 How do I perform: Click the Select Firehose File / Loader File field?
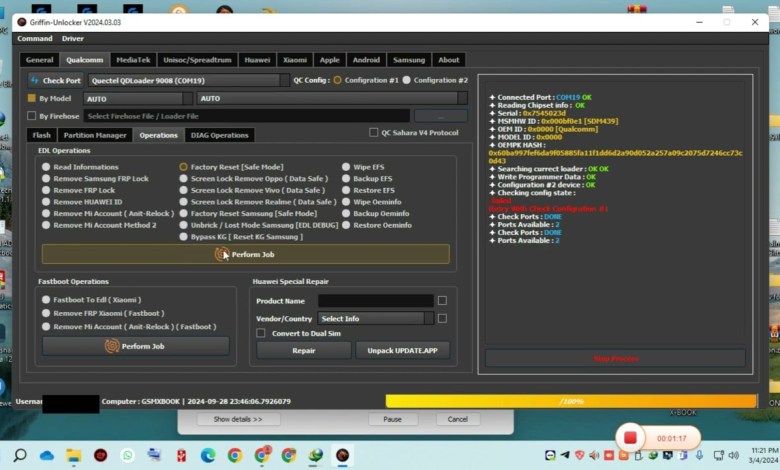pos(246,116)
